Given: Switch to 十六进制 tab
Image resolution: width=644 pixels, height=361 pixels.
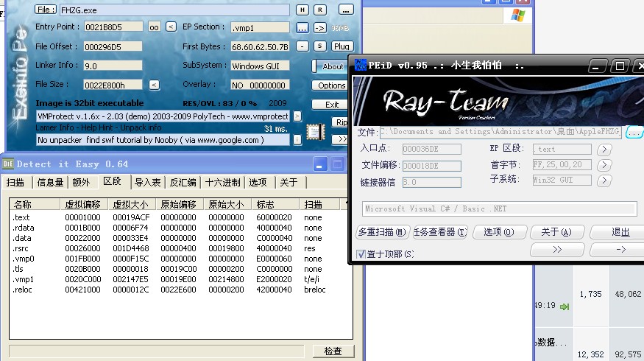Looking at the screenshot, I should [222, 182].
